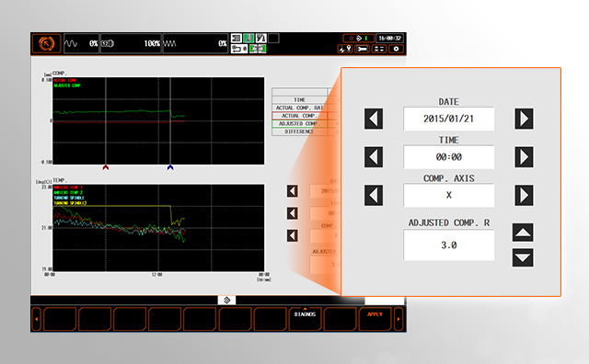Click the cyan TURNING SPINDLE legend entry
This screenshot has width=589, height=364.
[x=69, y=198]
